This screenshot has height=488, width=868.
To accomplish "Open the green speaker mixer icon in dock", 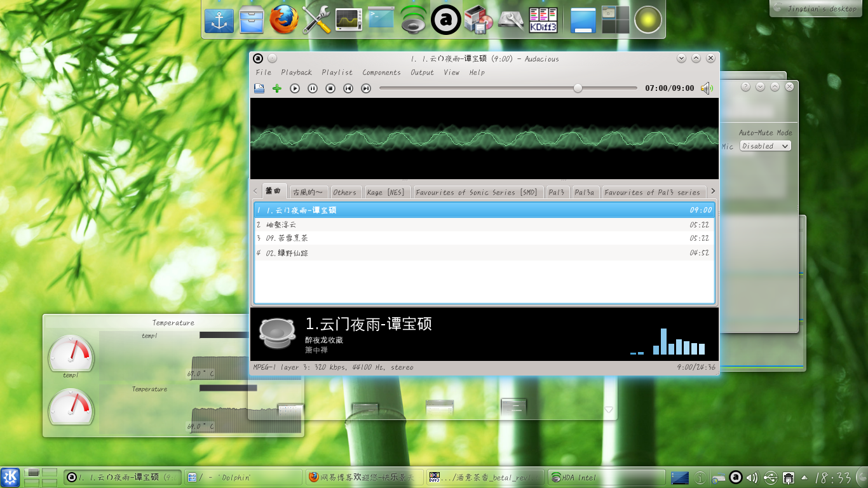I will click(414, 20).
